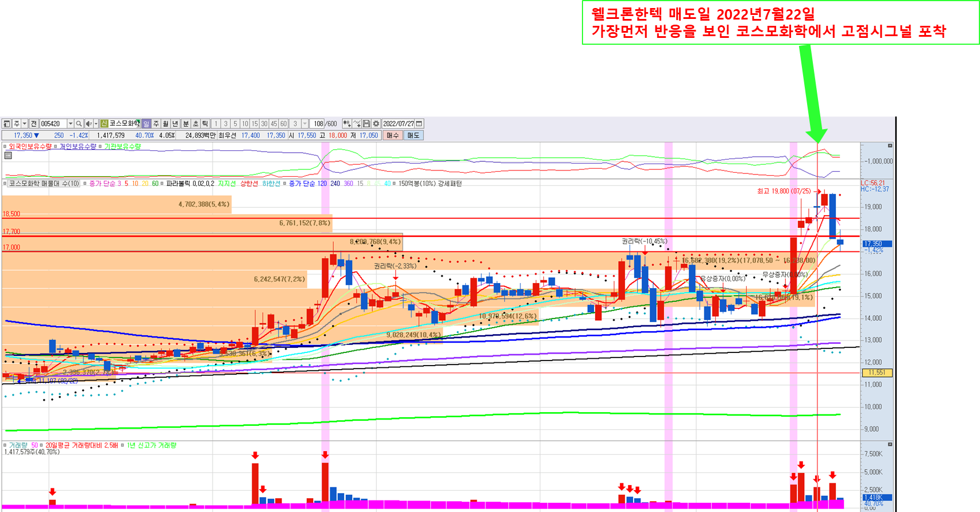The height and width of the screenshot is (512, 980).
Task: Click the 20일평균 거래량대비 2.5배 label
Action: tap(82, 445)
